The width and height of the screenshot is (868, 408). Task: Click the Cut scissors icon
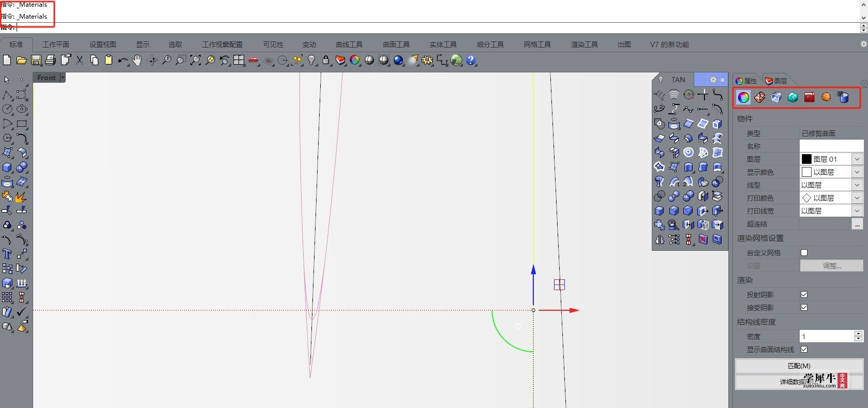click(80, 61)
